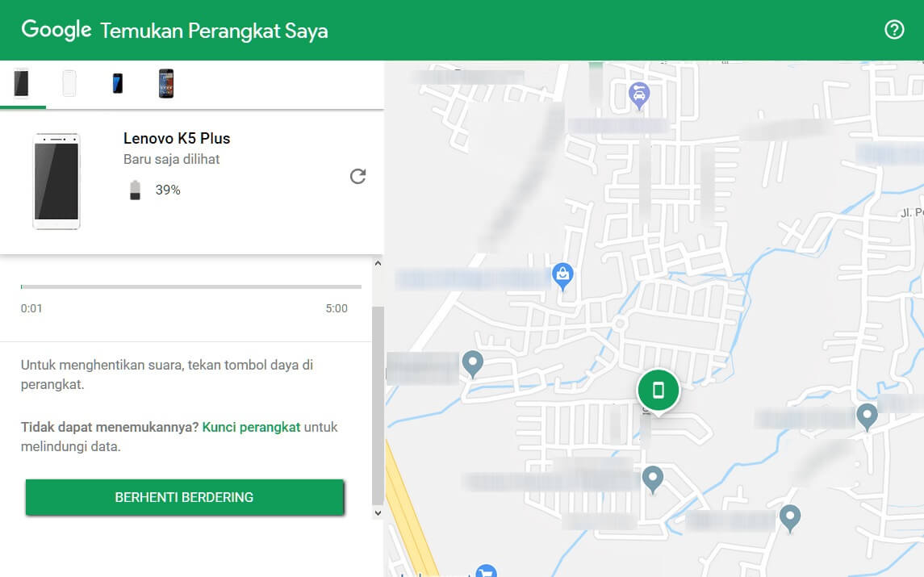Viewport: 924px width, 577px height.
Task: Select the first black phone device tab
Action: [x=22, y=83]
